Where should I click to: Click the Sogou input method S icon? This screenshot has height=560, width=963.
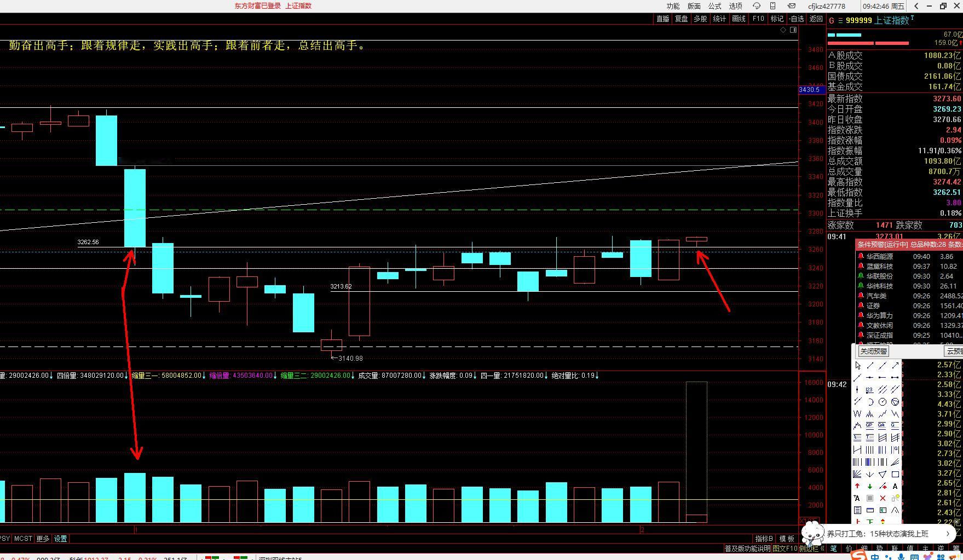click(860, 555)
